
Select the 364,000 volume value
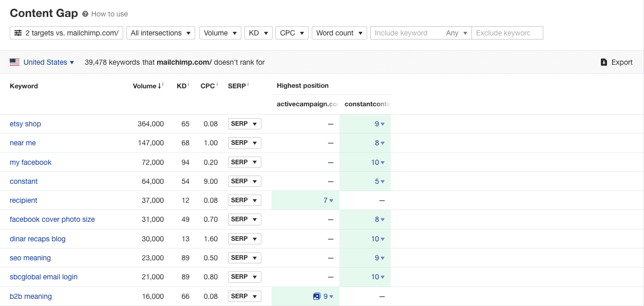pos(150,124)
